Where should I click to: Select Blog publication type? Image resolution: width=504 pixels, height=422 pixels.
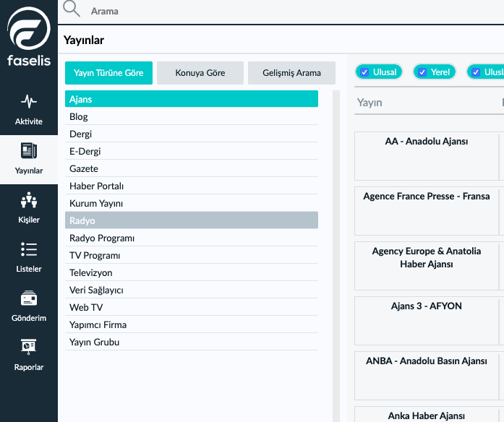(x=192, y=116)
